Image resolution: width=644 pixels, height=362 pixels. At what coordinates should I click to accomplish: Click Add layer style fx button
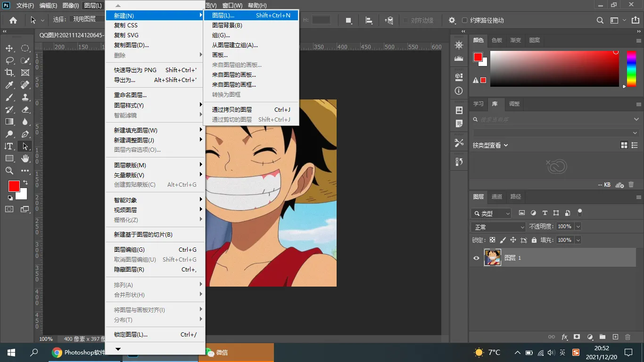click(x=565, y=337)
